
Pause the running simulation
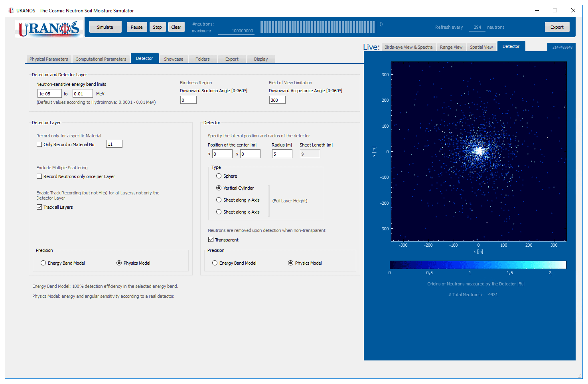pyautogui.click(x=136, y=27)
